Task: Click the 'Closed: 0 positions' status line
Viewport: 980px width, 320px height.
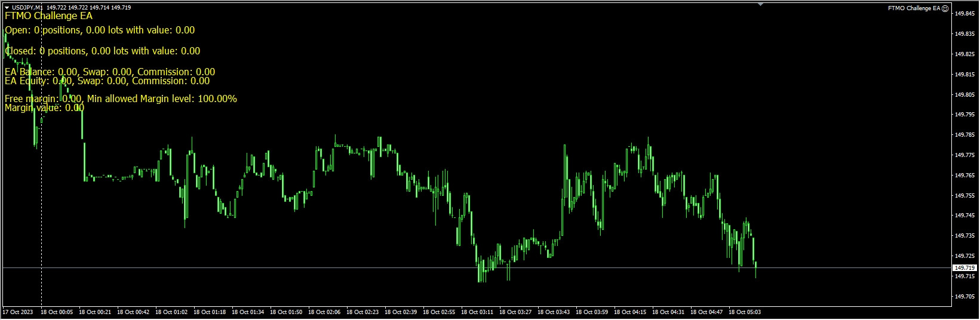Action: [x=103, y=51]
